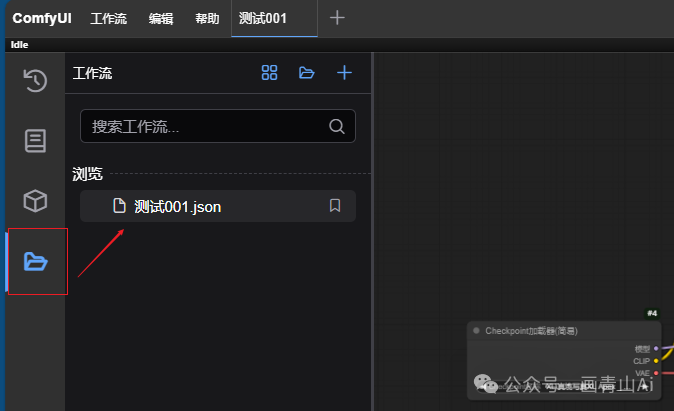The width and height of the screenshot is (674, 411).
Task: Bookmark the 测试001.json workflow
Action: click(x=335, y=206)
